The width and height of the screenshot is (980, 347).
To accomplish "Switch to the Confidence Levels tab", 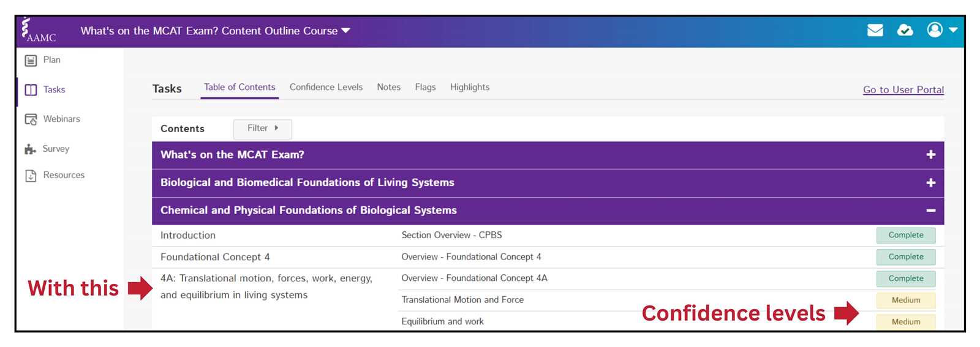I will 326,88.
